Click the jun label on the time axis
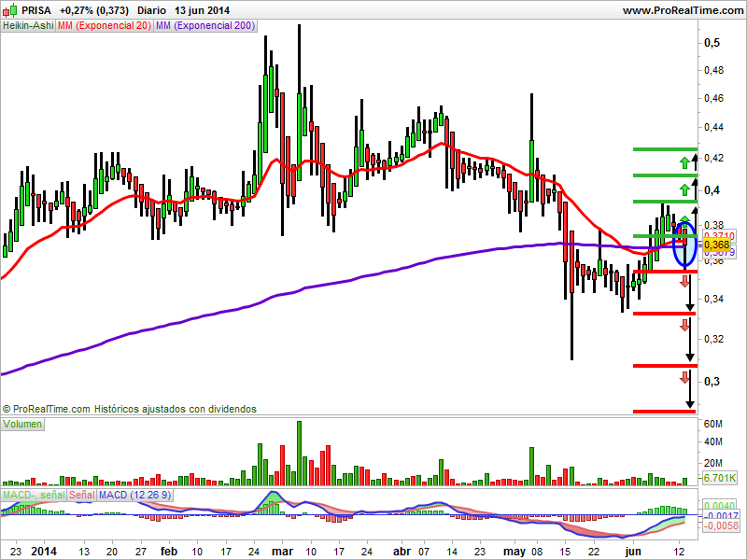The width and height of the screenshot is (747, 560). 633,552
